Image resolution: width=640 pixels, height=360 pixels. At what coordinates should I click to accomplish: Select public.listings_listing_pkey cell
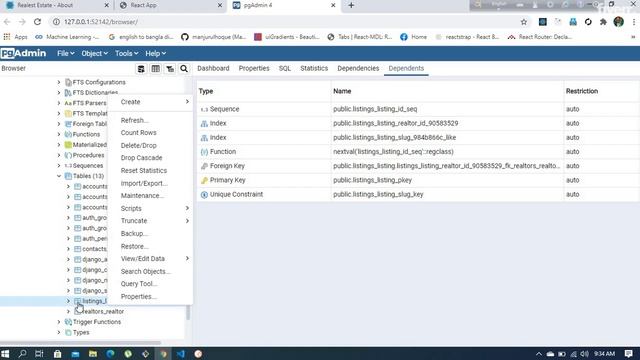pos(447,180)
